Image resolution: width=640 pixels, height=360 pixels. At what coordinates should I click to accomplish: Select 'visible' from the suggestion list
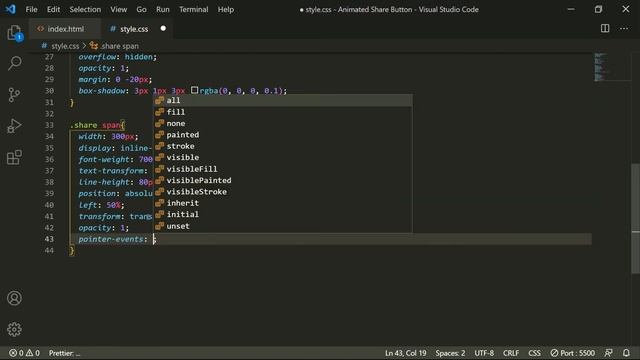tap(282, 158)
